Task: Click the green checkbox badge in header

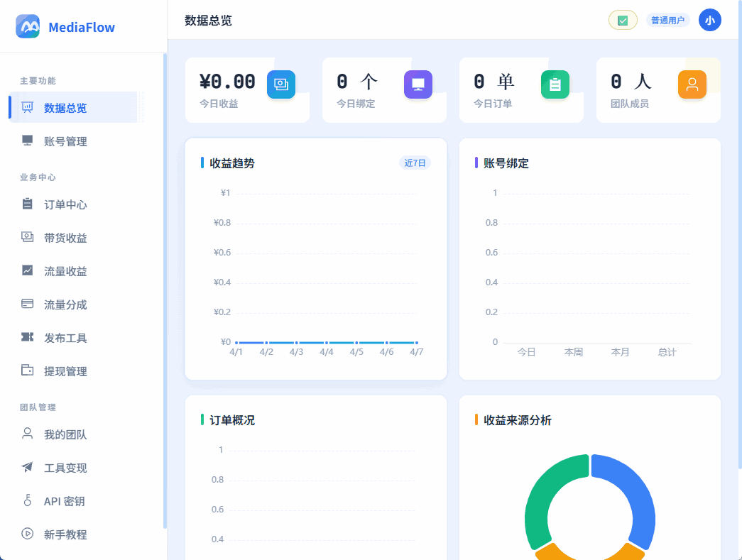Action: coord(623,20)
